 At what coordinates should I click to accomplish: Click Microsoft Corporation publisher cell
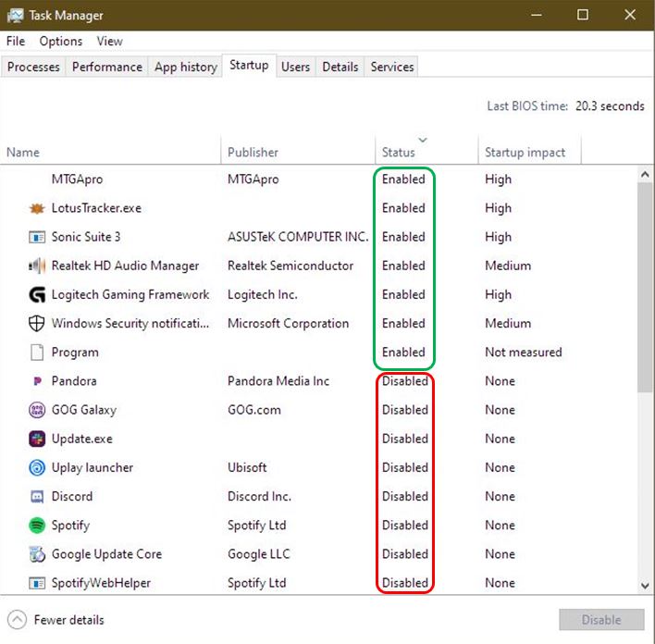[288, 324]
